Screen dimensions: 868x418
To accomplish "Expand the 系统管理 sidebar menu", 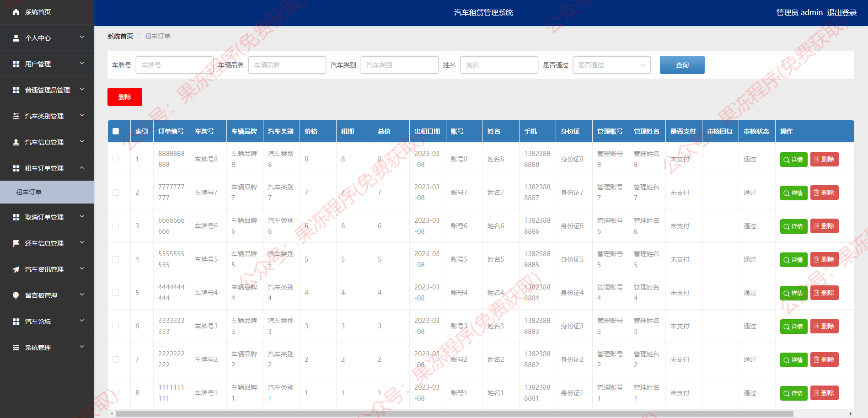I will (47, 348).
